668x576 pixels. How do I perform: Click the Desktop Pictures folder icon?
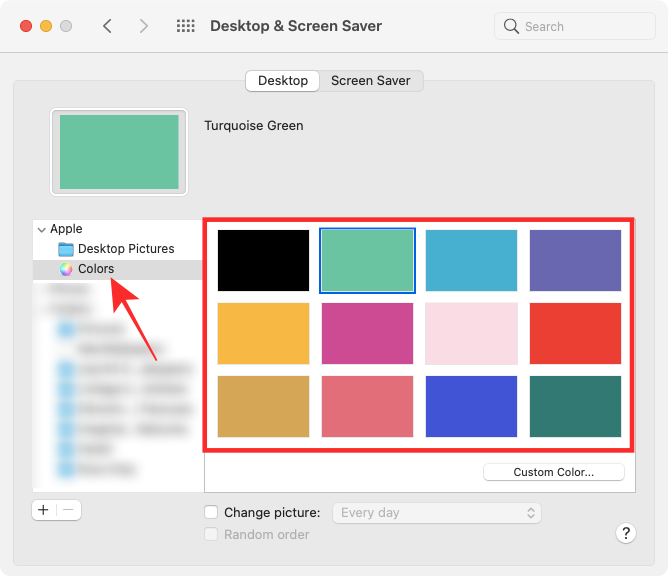(66, 249)
